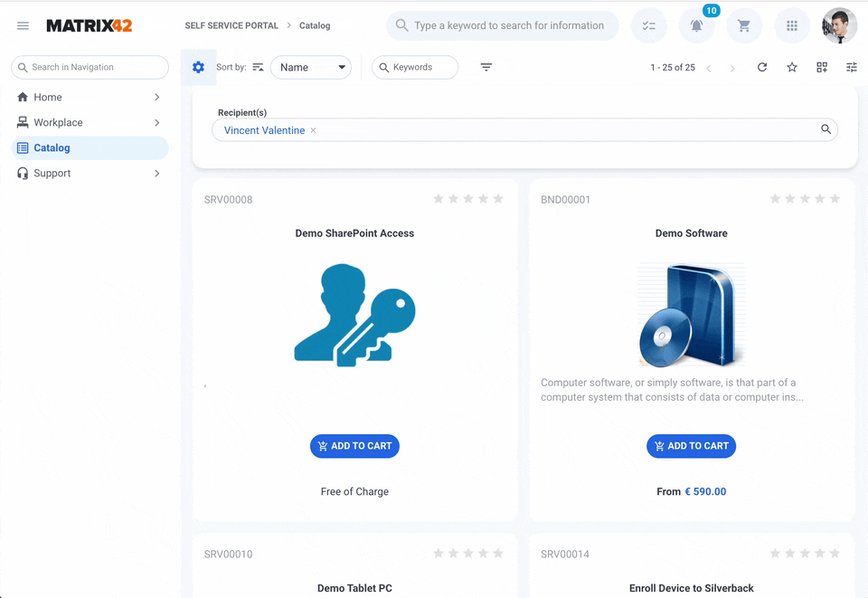The height and width of the screenshot is (598, 868).
Task: Open Demo Software title
Action: point(692,233)
